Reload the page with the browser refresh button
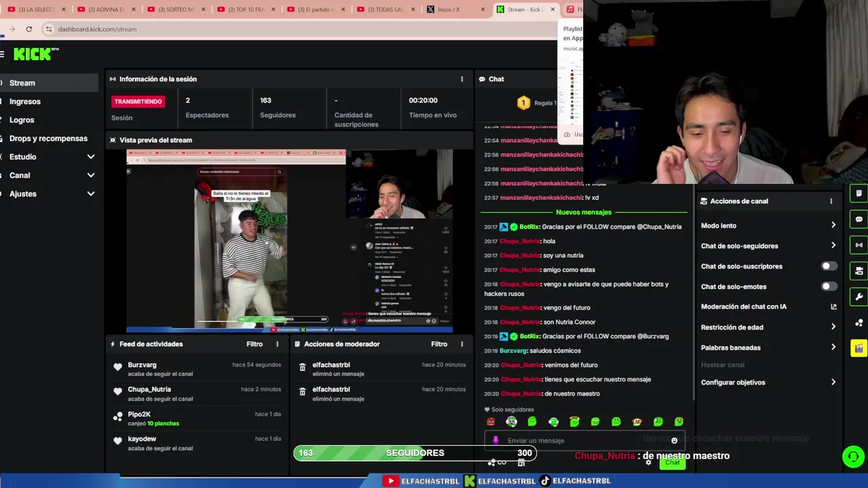Viewport: 868px width, 488px height. tap(28, 29)
